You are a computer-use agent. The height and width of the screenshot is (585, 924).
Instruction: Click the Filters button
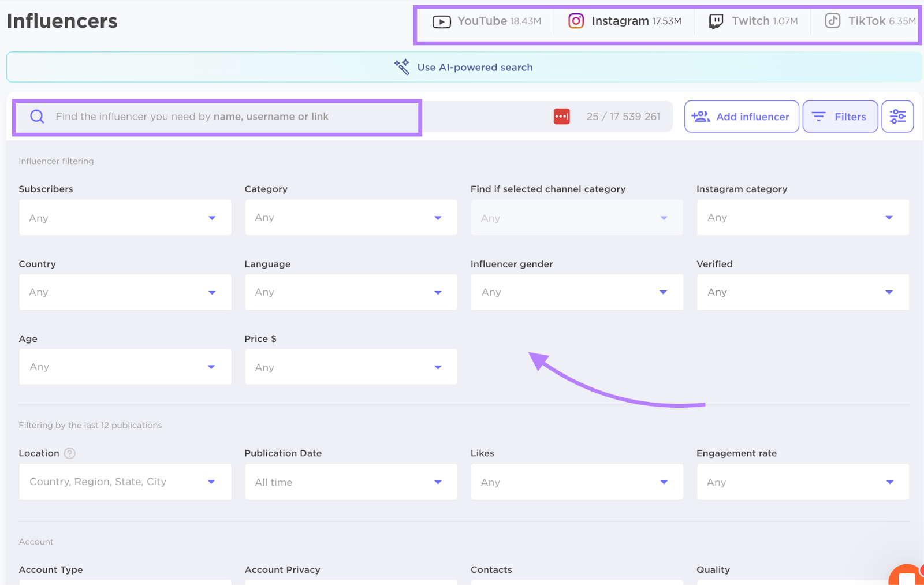click(840, 116)
